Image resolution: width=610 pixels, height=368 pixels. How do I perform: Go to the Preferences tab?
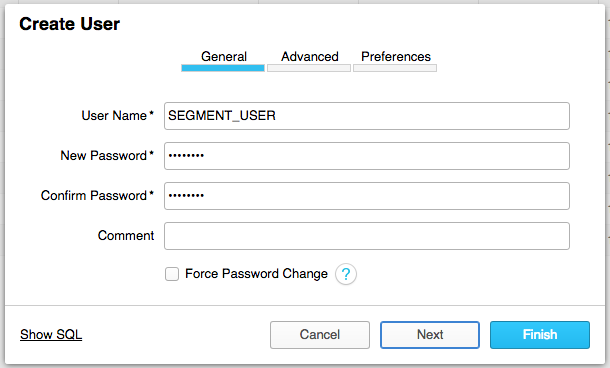click(x=396, y=57)
